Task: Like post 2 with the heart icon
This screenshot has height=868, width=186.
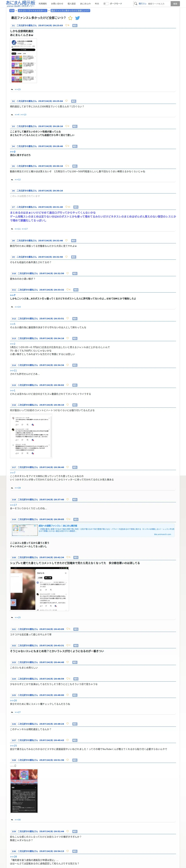Action: click(66, 101)
